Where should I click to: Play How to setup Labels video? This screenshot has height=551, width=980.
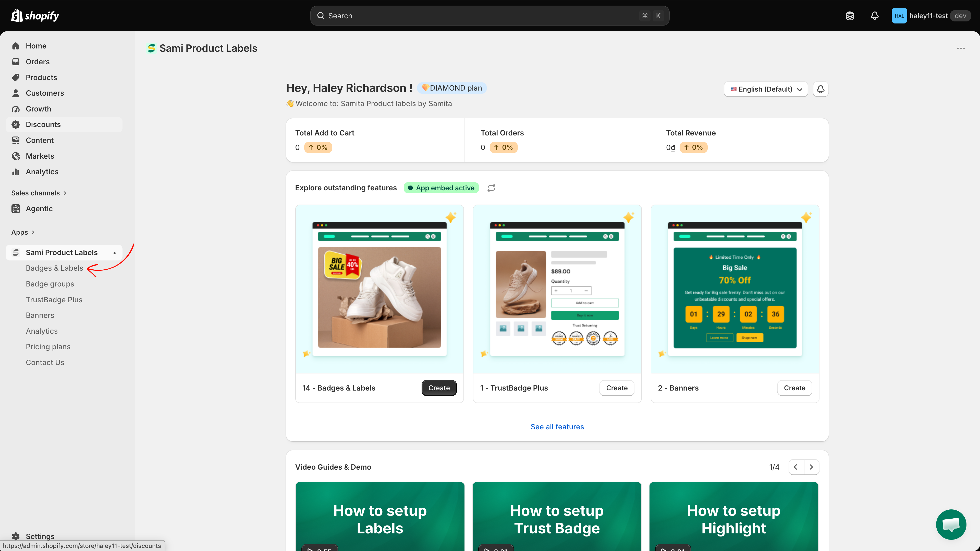tap(380, 516)
